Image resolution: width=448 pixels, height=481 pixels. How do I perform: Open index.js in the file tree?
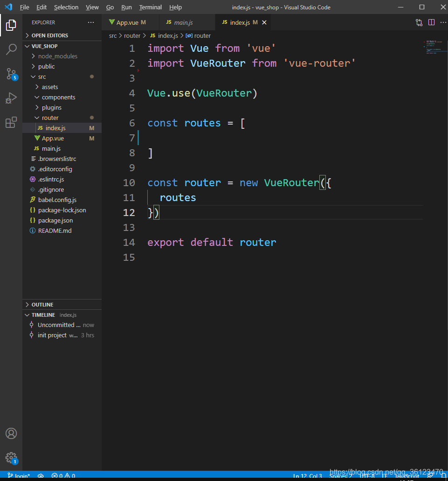pos(62,128)
